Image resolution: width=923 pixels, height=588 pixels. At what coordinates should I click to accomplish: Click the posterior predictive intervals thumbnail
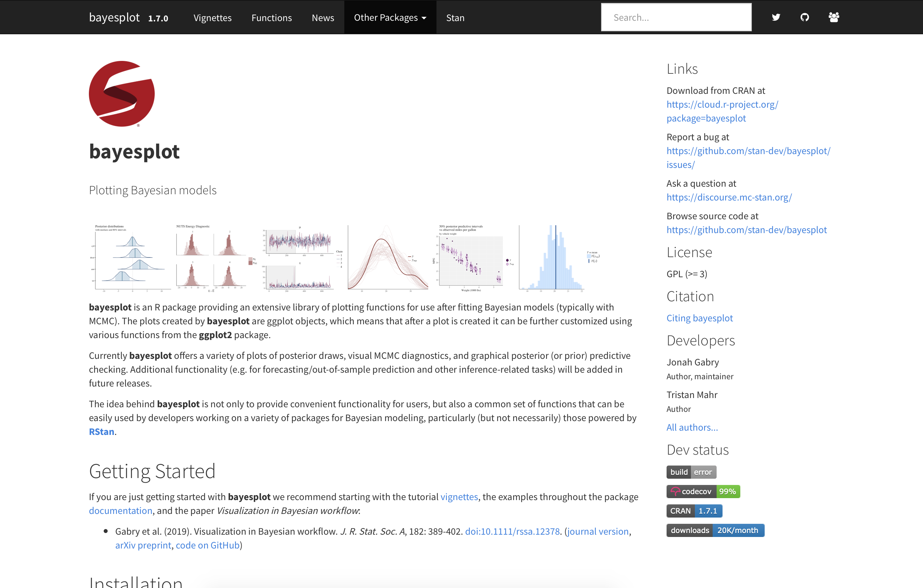coord(474,259)
